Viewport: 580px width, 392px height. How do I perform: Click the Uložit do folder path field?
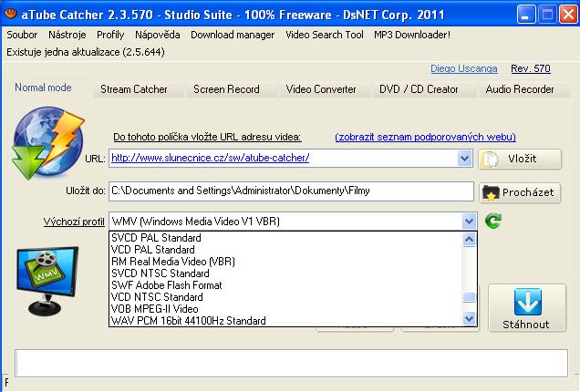point(291,191)
